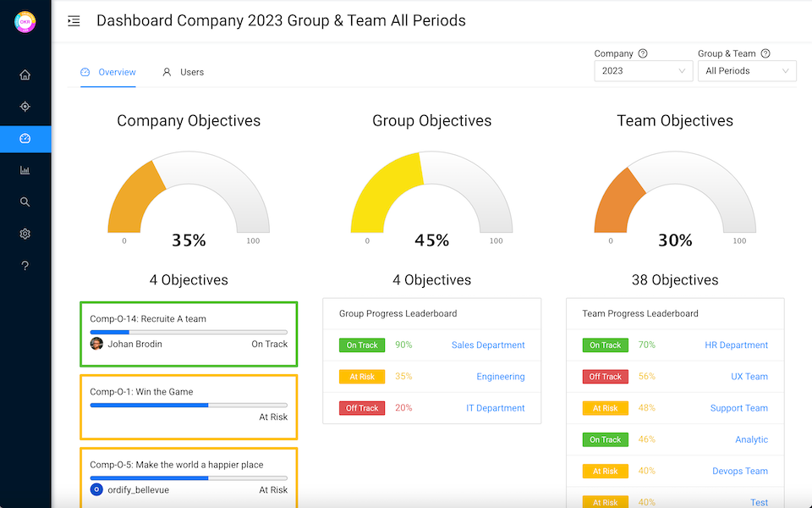Click the Company help tooltip icon

pyautogui.click(x=643, y=53)
